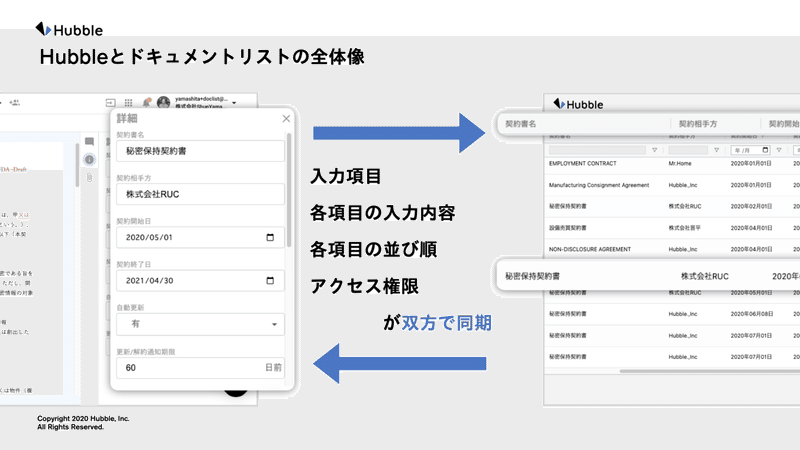Click the counterparty filter input box

(x=688, y=150)
